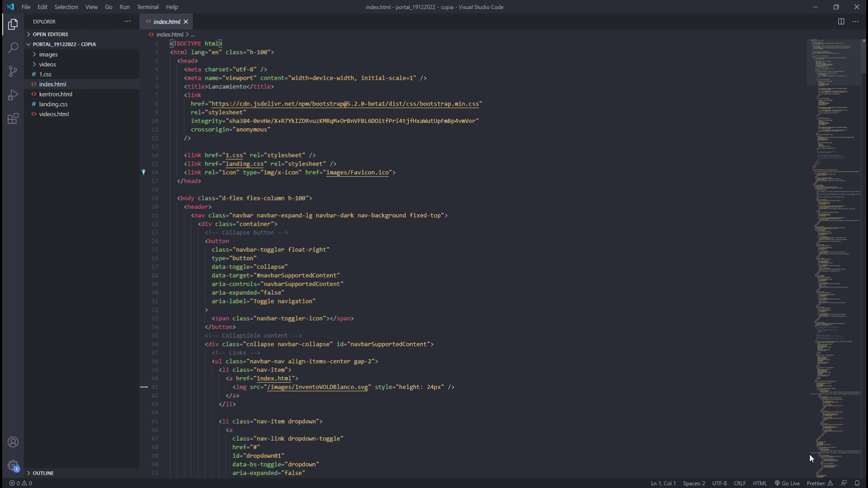Split the editor right
868x488 pixels.
(841, 21)
